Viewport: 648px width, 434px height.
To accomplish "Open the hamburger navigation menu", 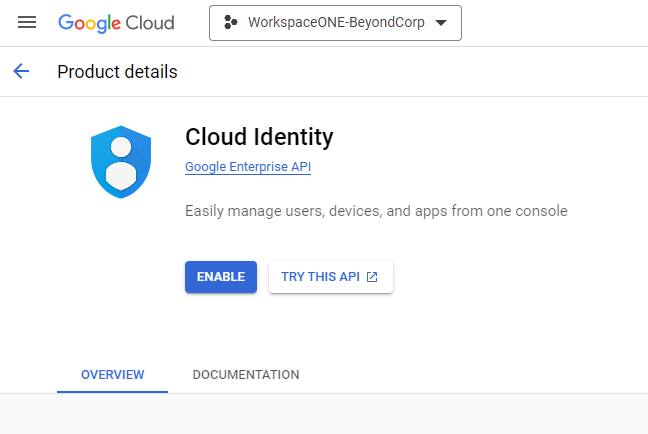I will pos(27,22).
